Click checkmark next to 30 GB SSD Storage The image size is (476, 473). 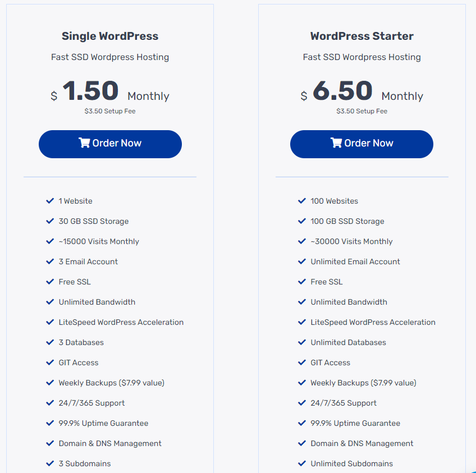(x=50, y=221)
